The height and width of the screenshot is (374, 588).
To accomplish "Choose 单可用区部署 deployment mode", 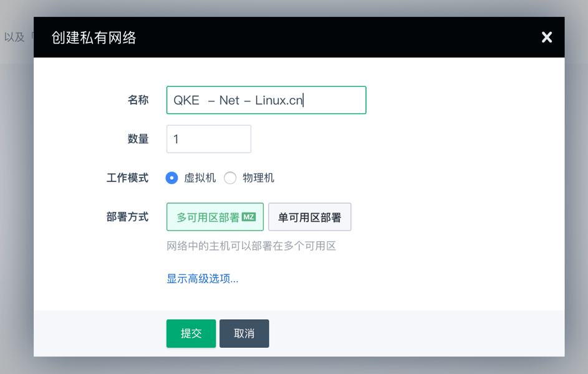I will (310, 217).
